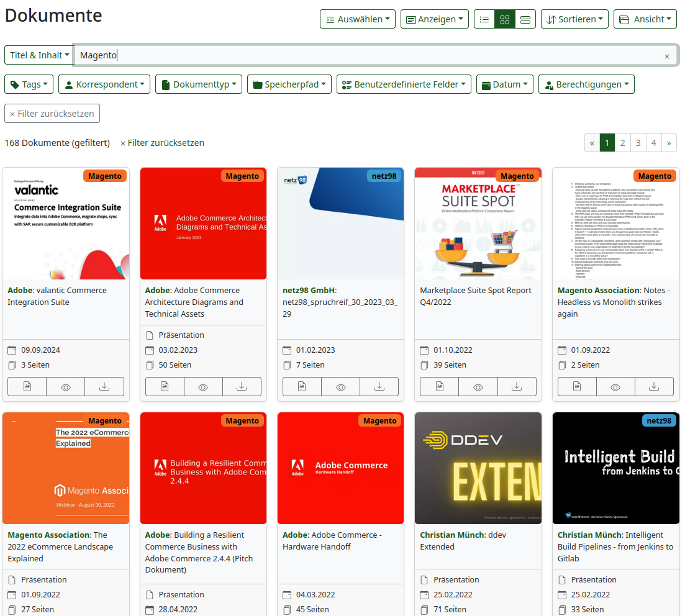685x616 pixels.
Task: Expand the Datum filter
Action: [x=504, y=84]
